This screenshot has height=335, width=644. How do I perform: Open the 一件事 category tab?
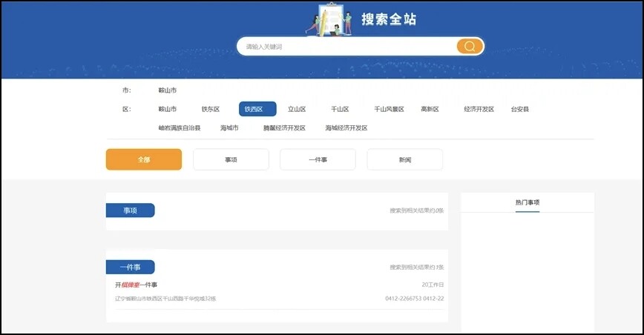click(x=318, y=159)
